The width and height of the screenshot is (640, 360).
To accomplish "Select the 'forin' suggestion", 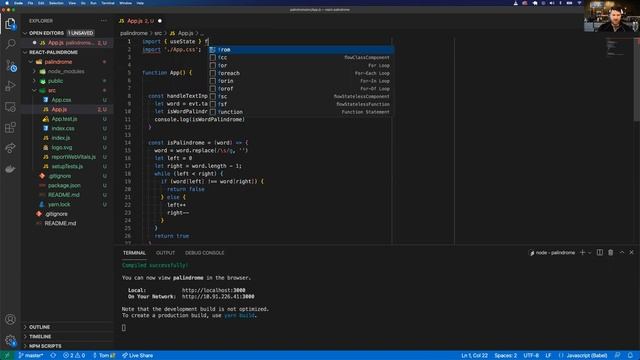I will [x=301, y=81].
